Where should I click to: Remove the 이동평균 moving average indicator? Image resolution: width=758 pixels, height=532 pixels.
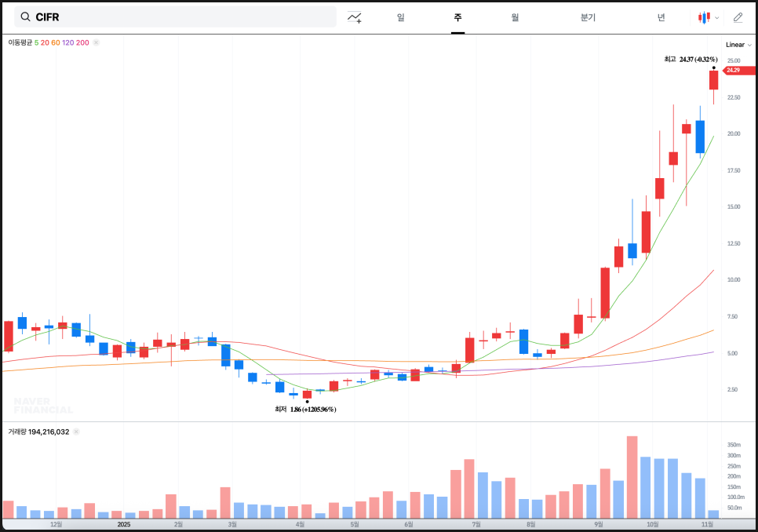pyautogui.click(x=97, y=42)
